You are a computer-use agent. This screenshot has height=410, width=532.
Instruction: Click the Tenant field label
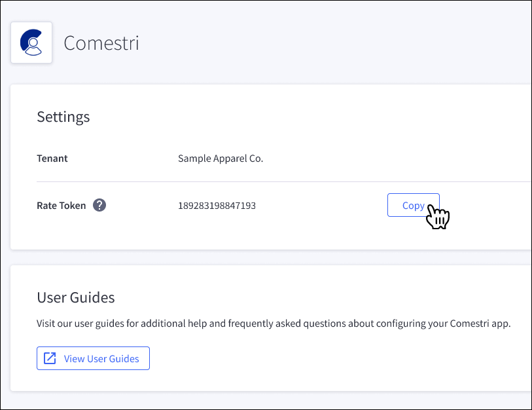(x=52, y=158)
